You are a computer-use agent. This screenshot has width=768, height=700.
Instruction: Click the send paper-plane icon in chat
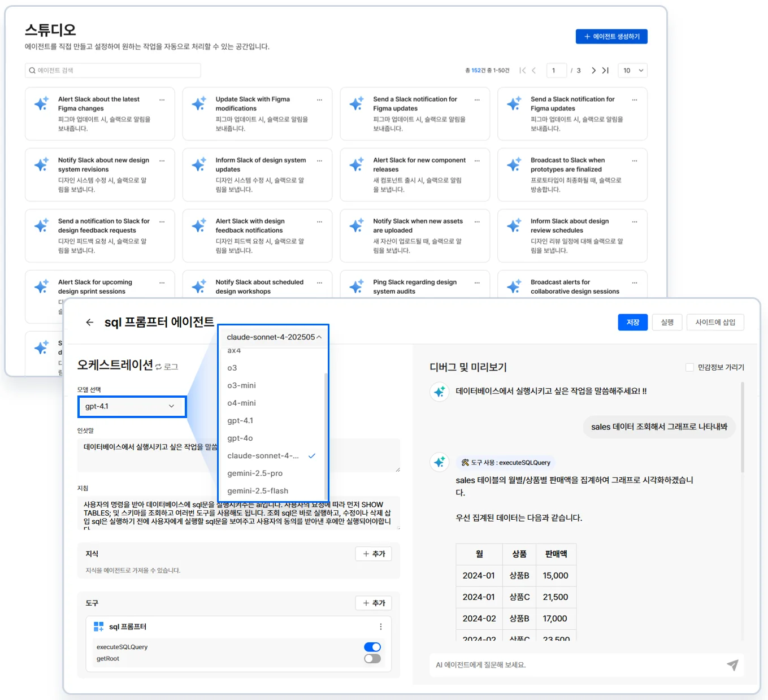[x=732, y=665]
